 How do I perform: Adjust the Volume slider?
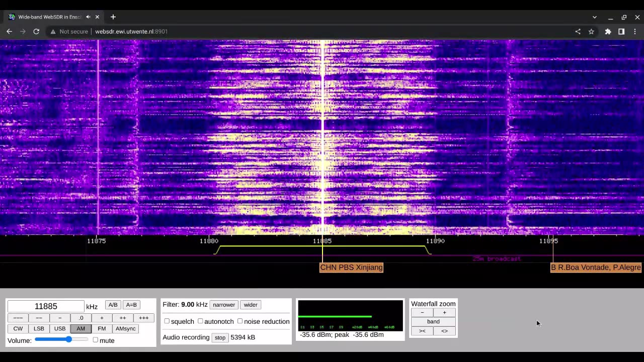(x=61, y=339)
